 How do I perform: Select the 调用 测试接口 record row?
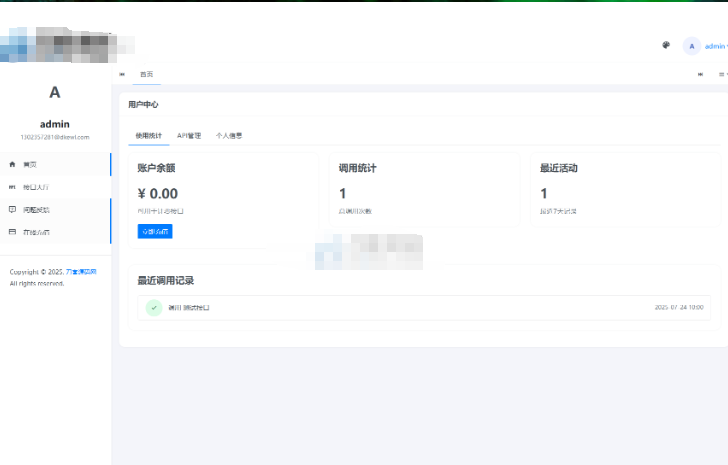[x=424, y=308]
